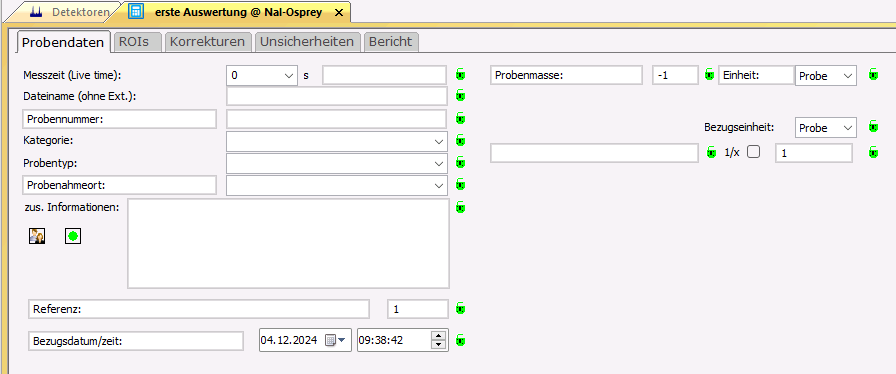Click the lock icon beside zus. Informationen box
The height and width of the screenshot is (374, 896).
[x=461, y=208]
